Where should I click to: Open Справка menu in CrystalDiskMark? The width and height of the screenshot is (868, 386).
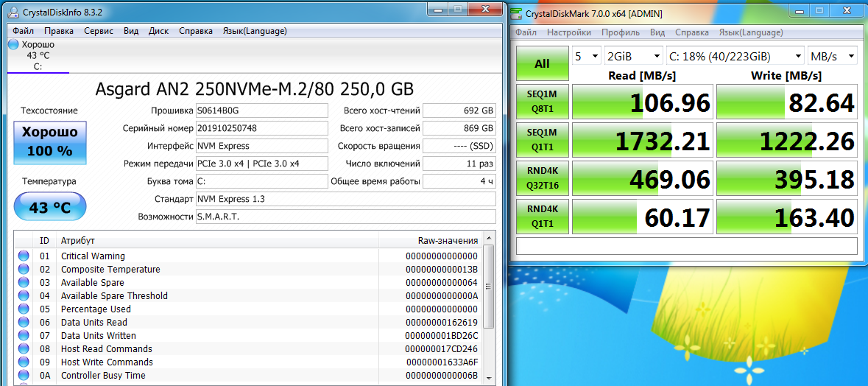(x=692, y=32)
